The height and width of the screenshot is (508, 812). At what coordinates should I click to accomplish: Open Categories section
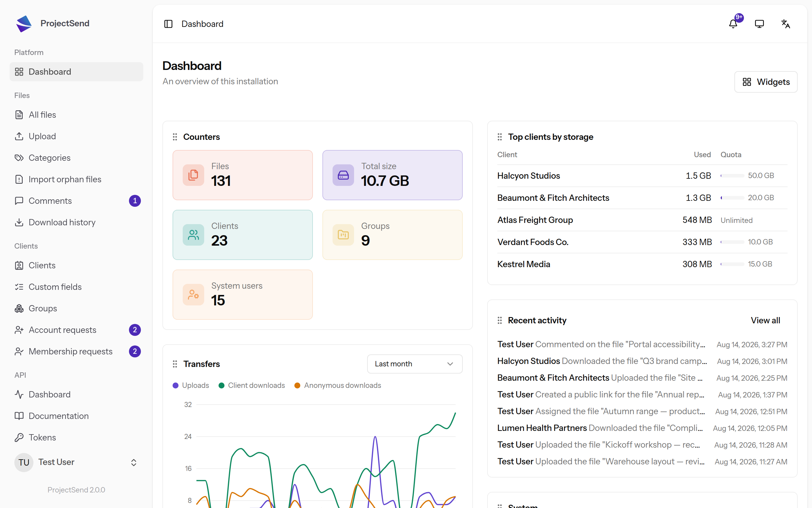76,158
